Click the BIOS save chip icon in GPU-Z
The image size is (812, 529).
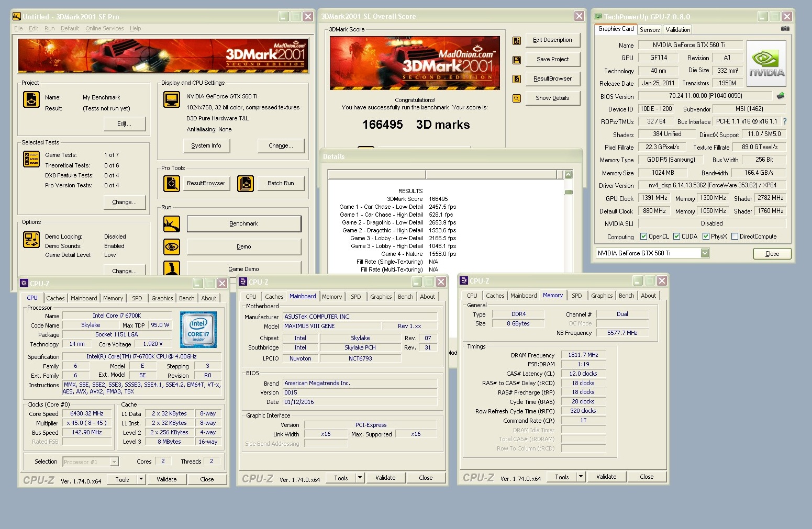point(781,96)
